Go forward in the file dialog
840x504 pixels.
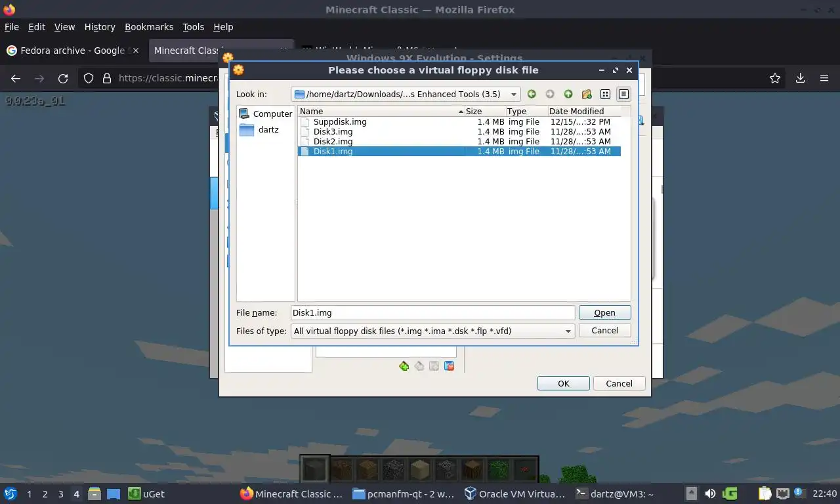tap(550, 94)
